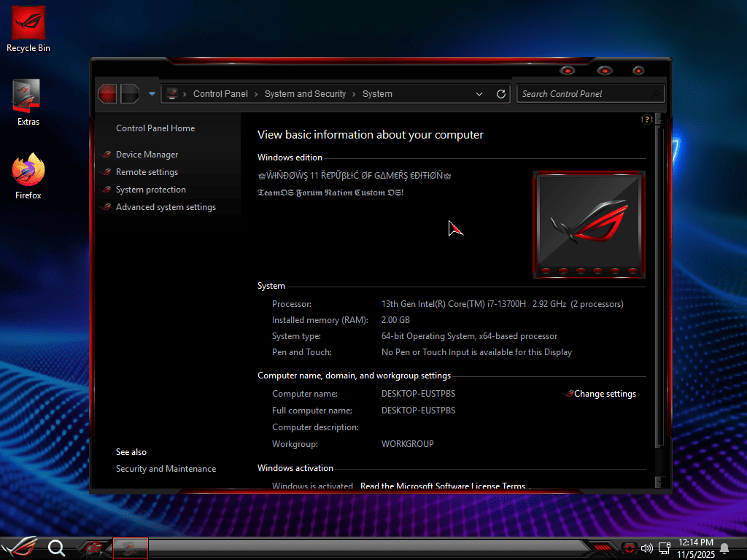The image size is (747, 560).
Task: Select computer name DESKTOP-EUSTPBS value
Action: coord(418,394)
